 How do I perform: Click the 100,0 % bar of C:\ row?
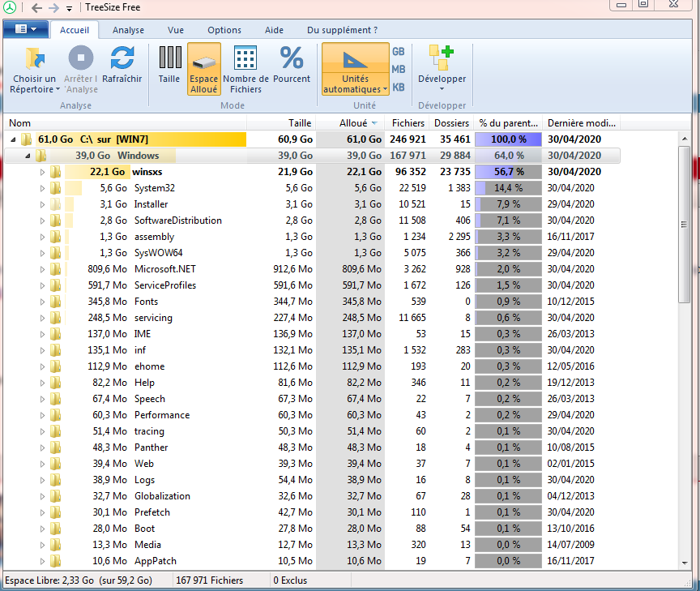tap(508, 139)
